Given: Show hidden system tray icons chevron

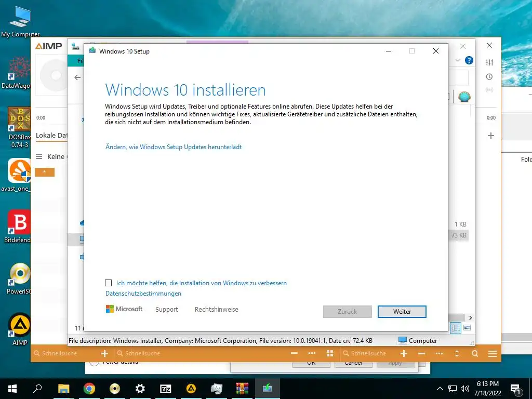Looking at the screenshot, I should point(440,389).
